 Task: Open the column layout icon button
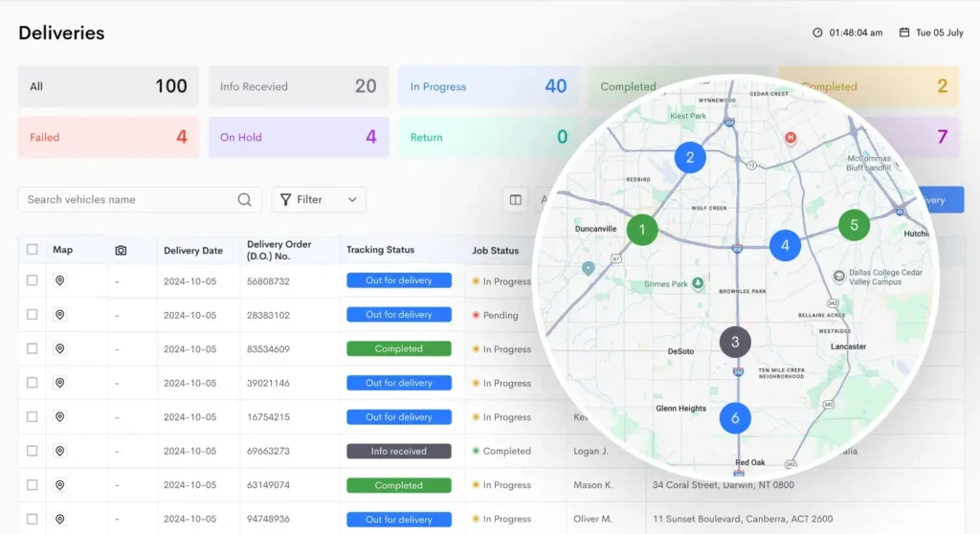tap(516, 200)
